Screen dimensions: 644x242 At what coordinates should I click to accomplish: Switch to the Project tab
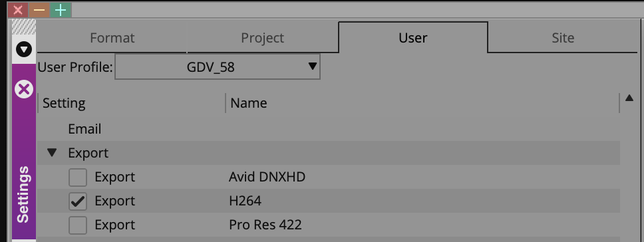262,38
